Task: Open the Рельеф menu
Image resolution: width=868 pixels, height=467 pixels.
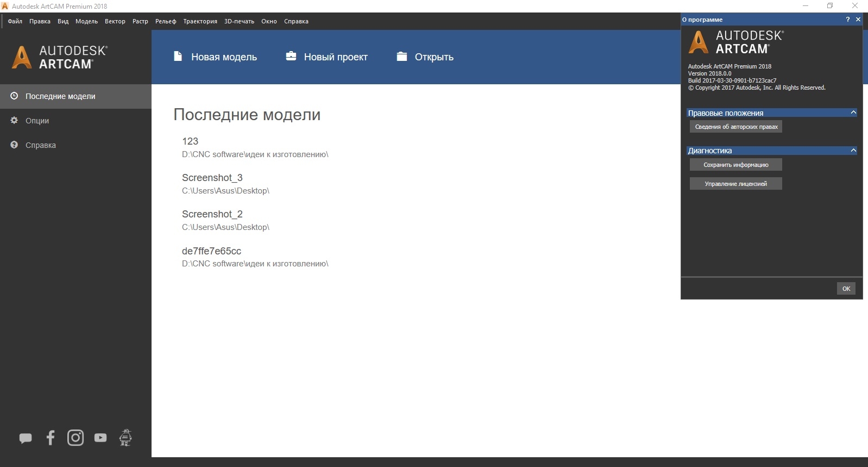Action: [166, 21]
